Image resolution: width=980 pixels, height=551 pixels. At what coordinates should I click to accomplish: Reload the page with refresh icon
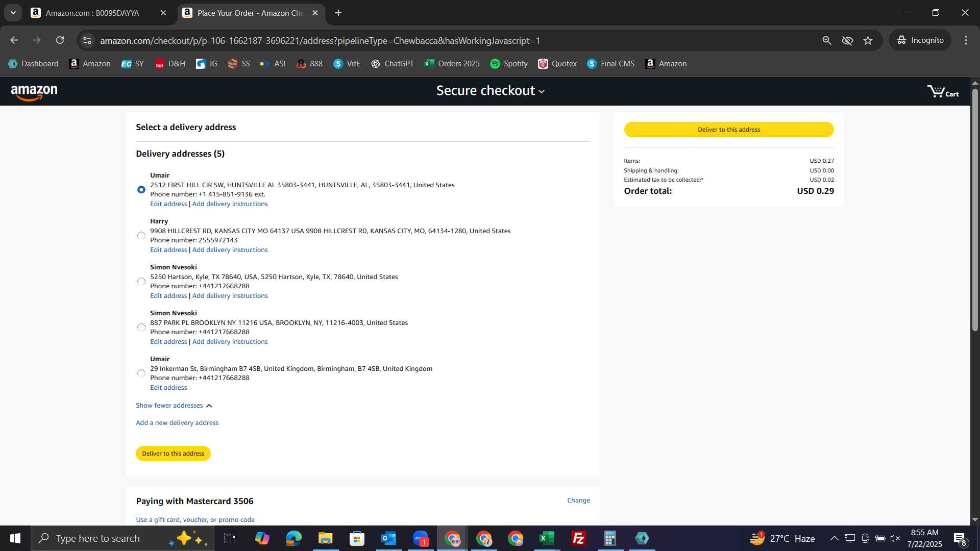(60, 40)
